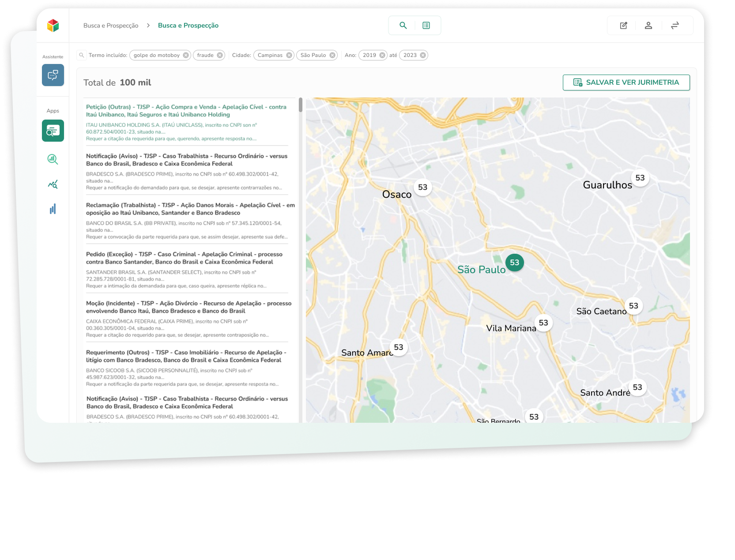735x560 pixels.
Task: Select the São Bernardo 53 map marker
Action: (534, 417)
